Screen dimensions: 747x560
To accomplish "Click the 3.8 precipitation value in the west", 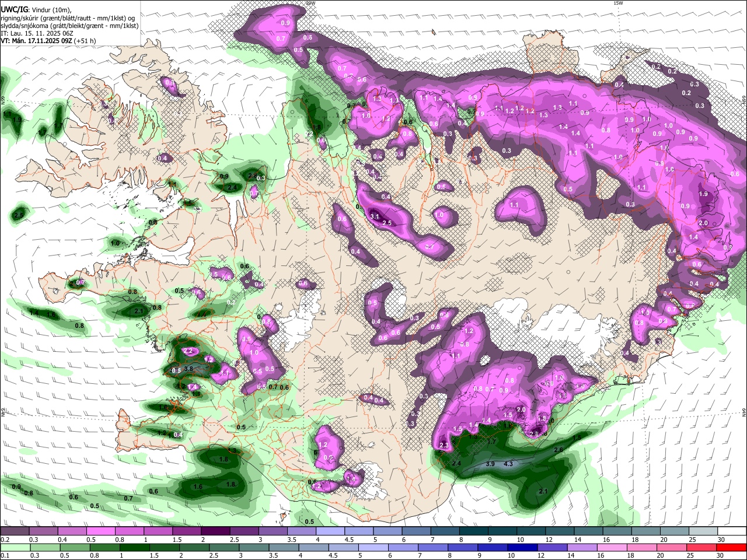I will (x=189, y=369).
